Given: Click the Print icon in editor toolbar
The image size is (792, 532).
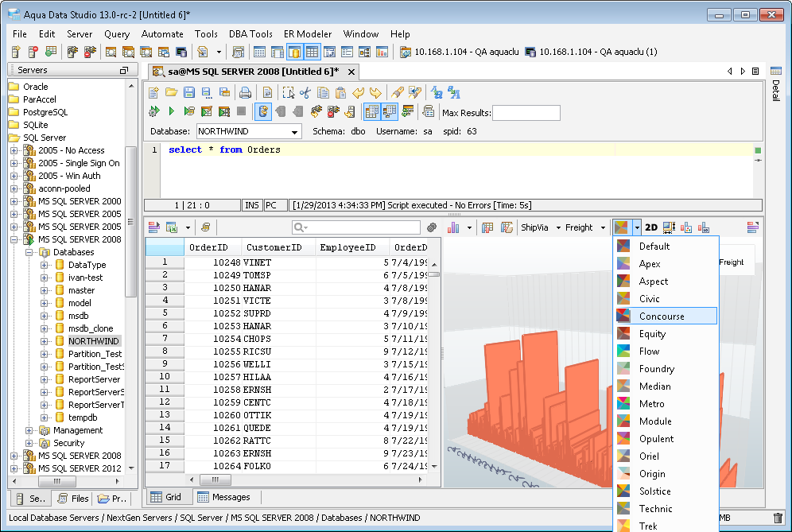Looking at the screenshot, I should [x=245, y=92].
